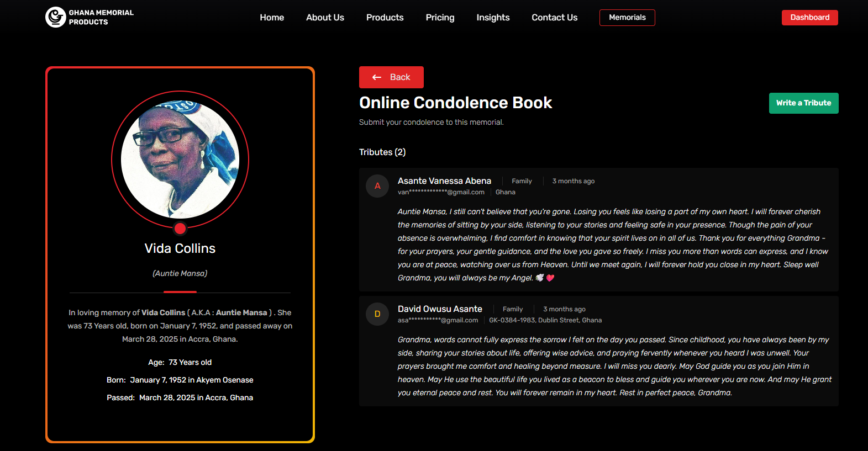Go to the Contact Us page
Image resolution: width=868 pixels, height=451 pixels.
554,18
